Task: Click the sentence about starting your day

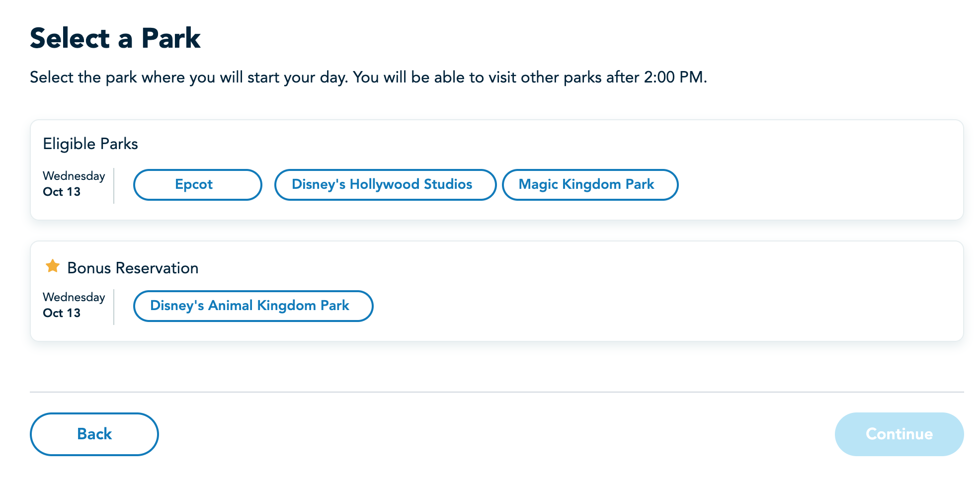Action: (189, 78)
